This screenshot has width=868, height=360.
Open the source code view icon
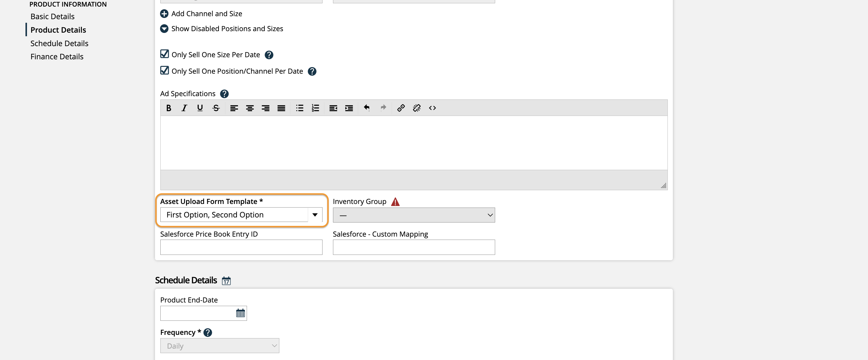[x=432, y=108]
